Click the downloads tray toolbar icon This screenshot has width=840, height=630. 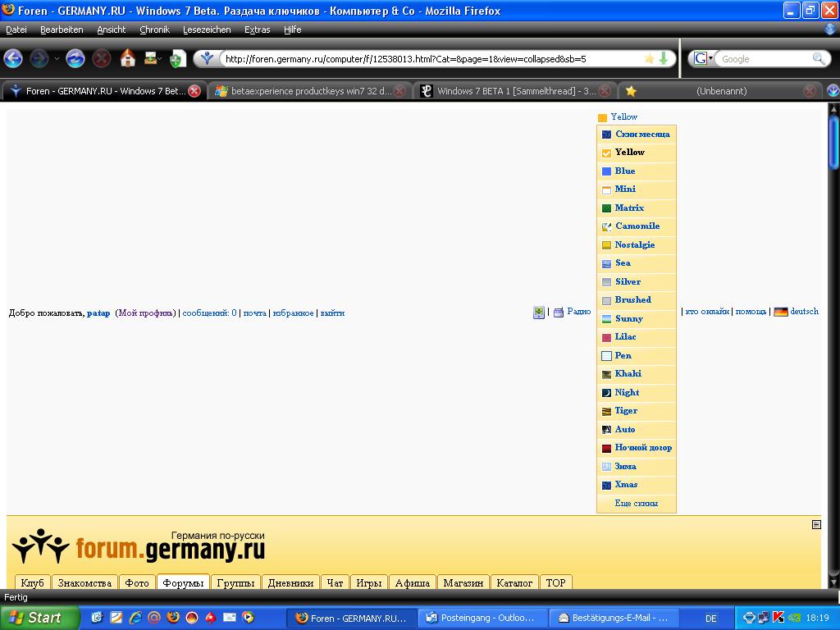coord(151,58)
